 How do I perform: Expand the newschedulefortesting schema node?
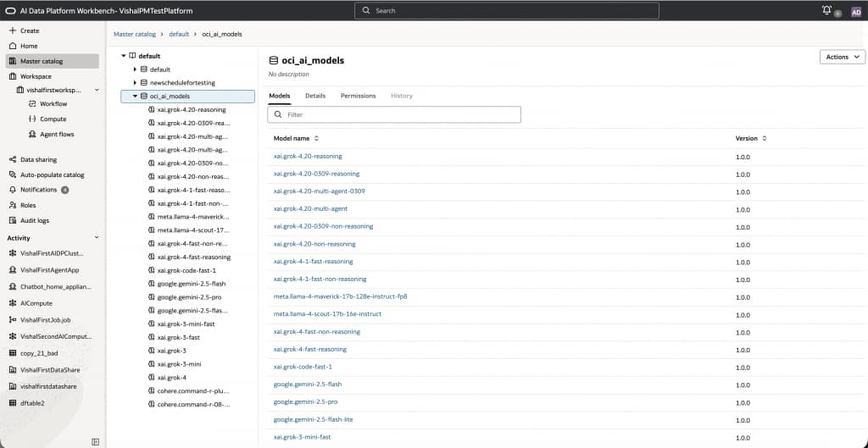135,83
